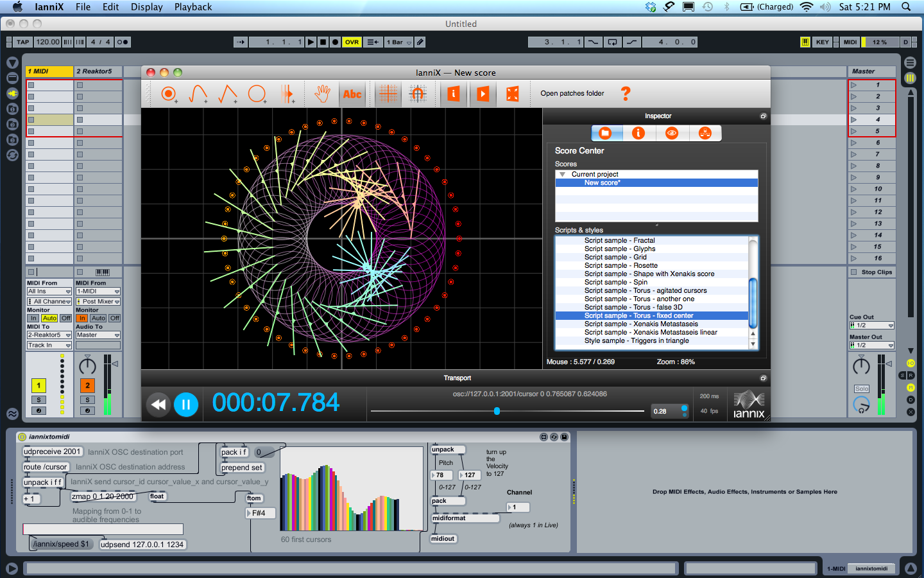Open the Playback menu
Image resolution: width=924 pixels, height=578 pixels.
[193, 7]
